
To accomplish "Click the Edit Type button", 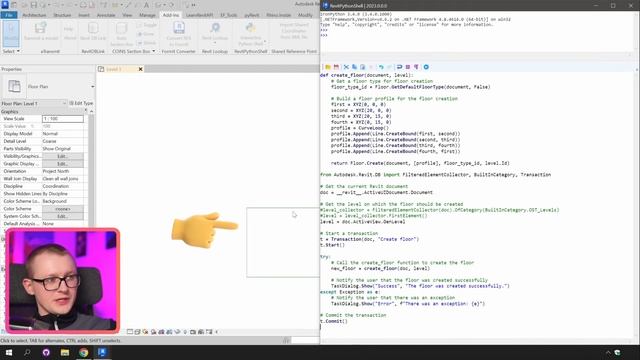I will (81, 104).
